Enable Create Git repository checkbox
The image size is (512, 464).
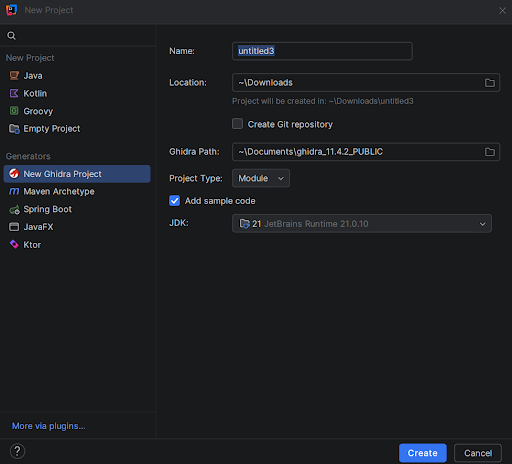coord(237,124)
